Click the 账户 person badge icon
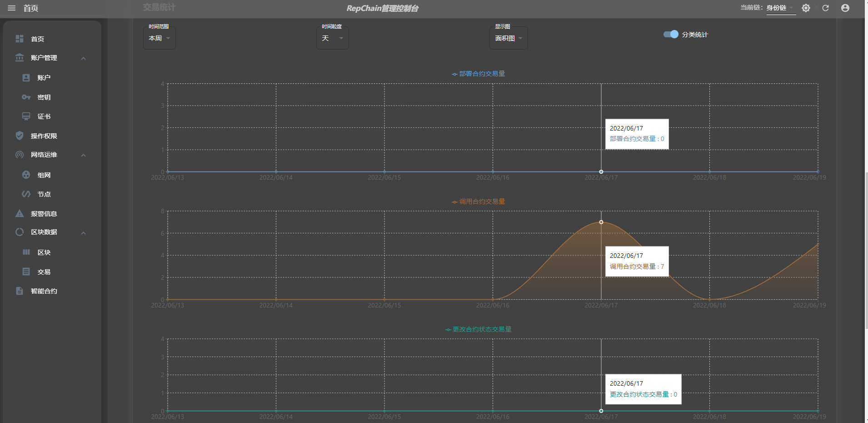The height and width of the screenshot is (423, 868). pos(26,78)
